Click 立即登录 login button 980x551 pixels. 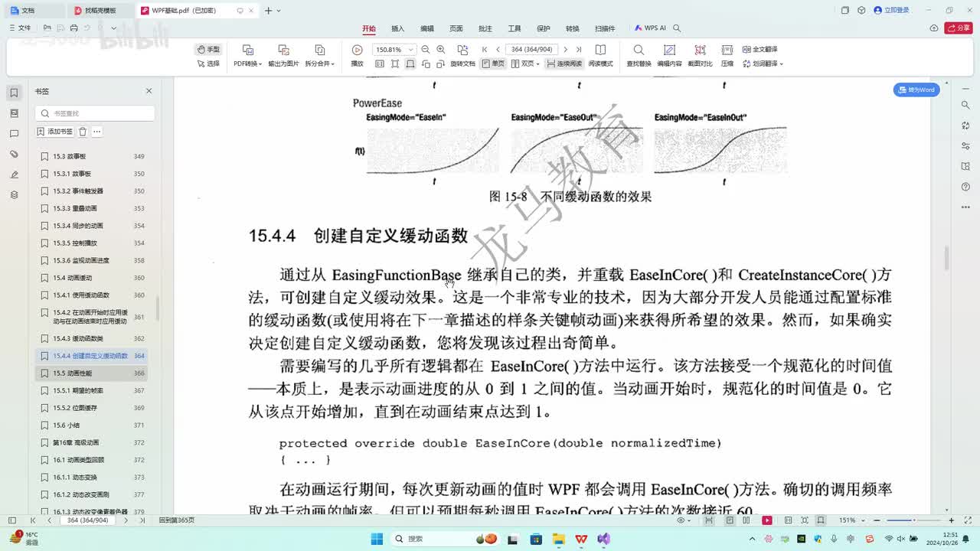coord(891,10)
